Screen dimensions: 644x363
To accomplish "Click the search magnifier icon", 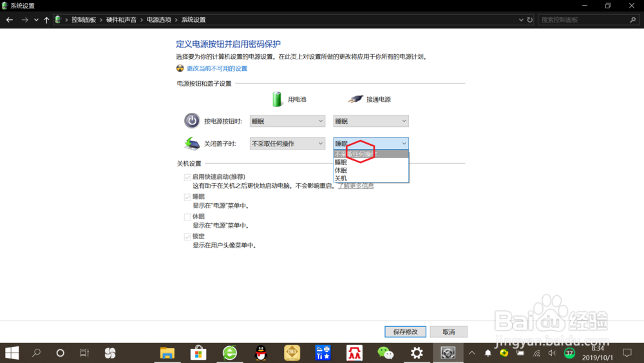I will pos(632,20).
